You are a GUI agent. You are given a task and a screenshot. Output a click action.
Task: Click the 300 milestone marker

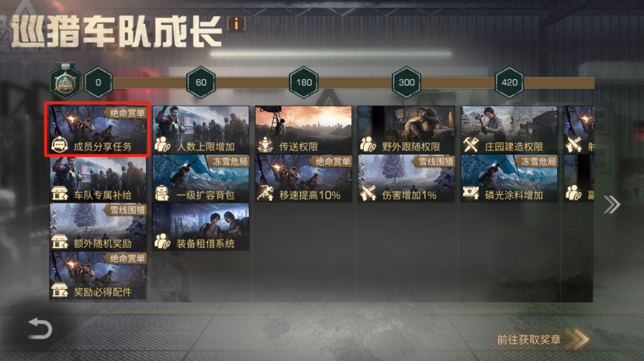click(x=407, y=82)
